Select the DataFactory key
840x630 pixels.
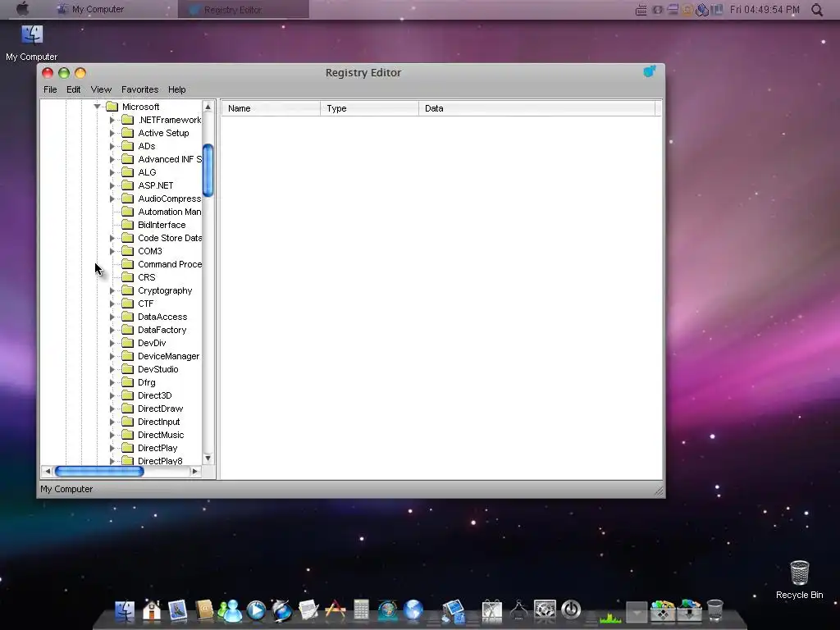(x=162, y=330)
